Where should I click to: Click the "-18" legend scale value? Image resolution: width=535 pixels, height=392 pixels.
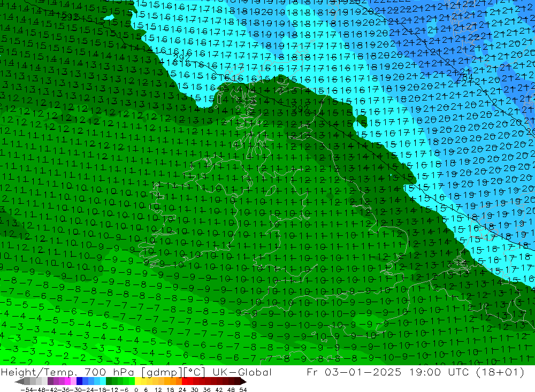(x=100, y=390)
